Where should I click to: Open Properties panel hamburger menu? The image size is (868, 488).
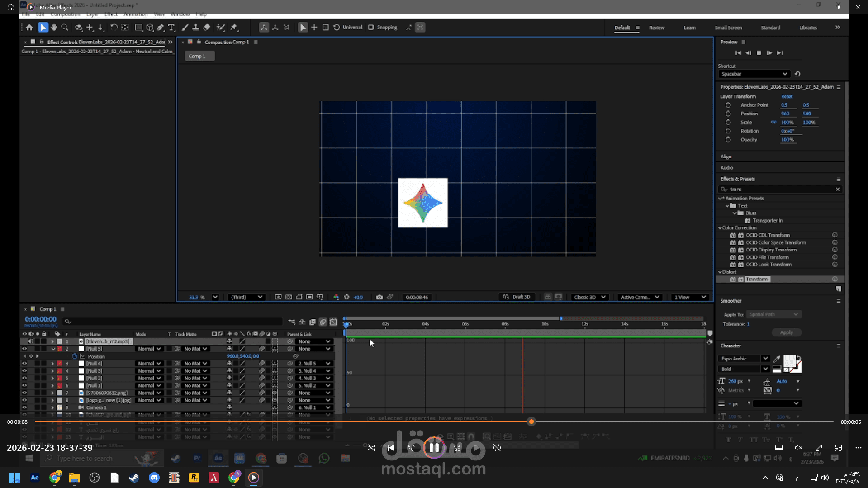tap(839, 87)
